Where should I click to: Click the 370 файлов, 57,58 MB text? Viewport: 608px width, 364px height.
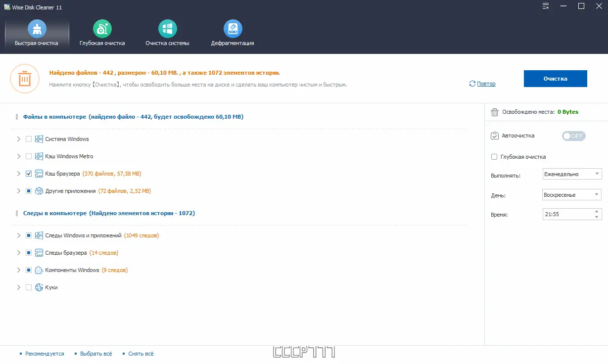coord(112,174)
